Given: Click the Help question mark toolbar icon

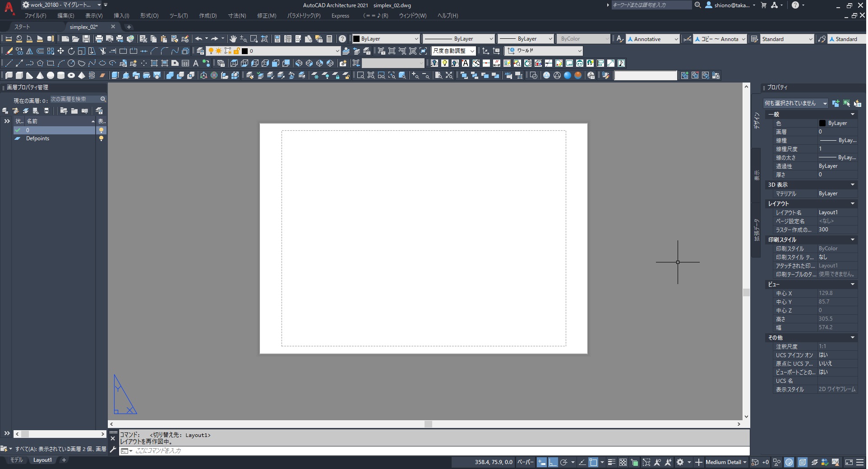Looking at the screenshot, I should click(342, 39).
